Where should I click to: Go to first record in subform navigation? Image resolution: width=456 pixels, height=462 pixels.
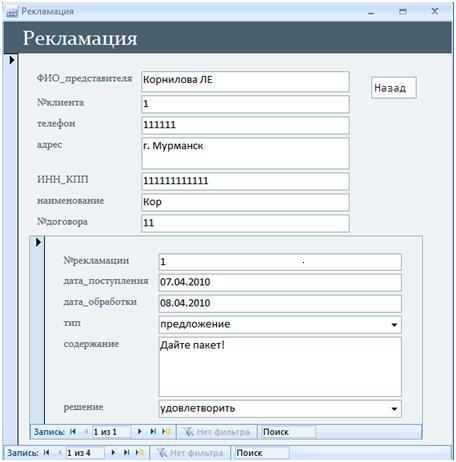coord(73,431)
